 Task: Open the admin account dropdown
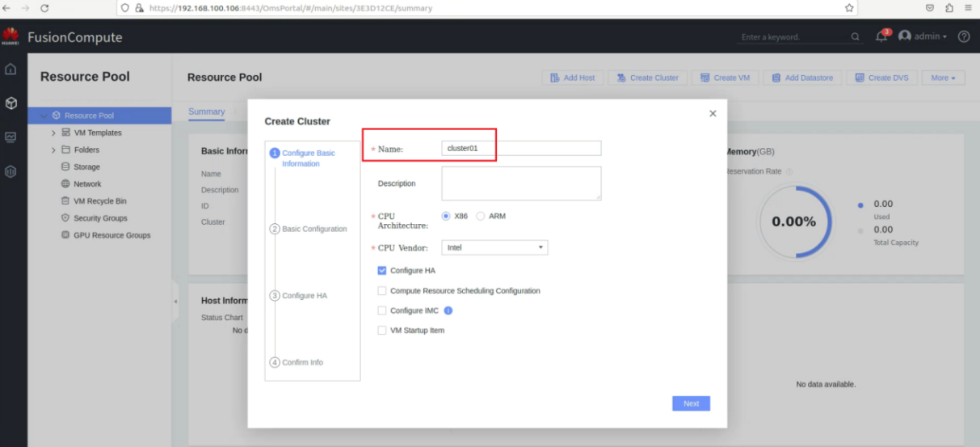[x=931, y=36]
